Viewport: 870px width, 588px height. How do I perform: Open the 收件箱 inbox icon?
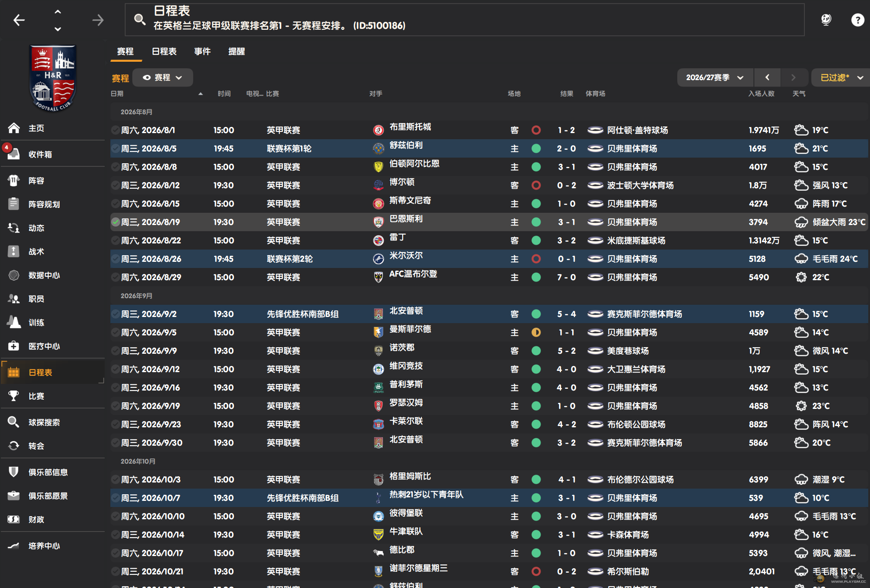click(x=14, y=154)
